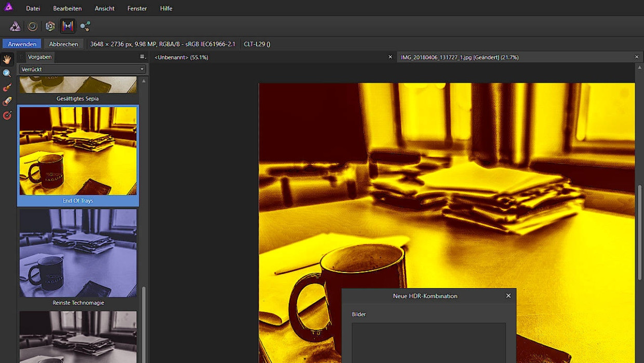The height and width of the screenshot is (363, 644).
Task: Select the Zoom tool
Action: (x=7, y=73)
